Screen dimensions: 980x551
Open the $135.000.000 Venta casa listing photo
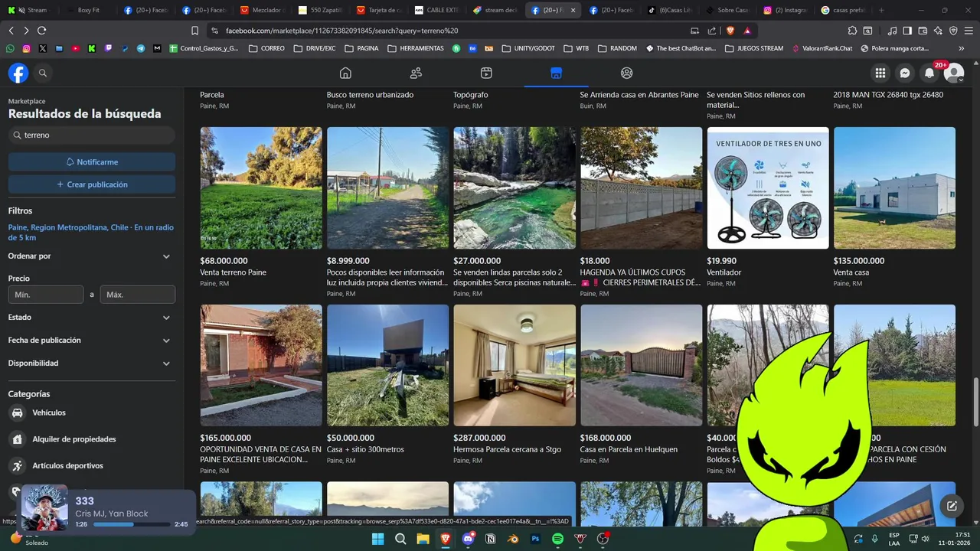point(894,188)
